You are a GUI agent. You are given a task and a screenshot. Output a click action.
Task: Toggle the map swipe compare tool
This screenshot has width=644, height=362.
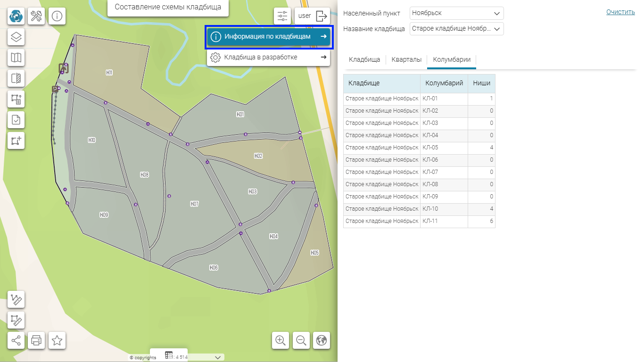pos(16,78)
